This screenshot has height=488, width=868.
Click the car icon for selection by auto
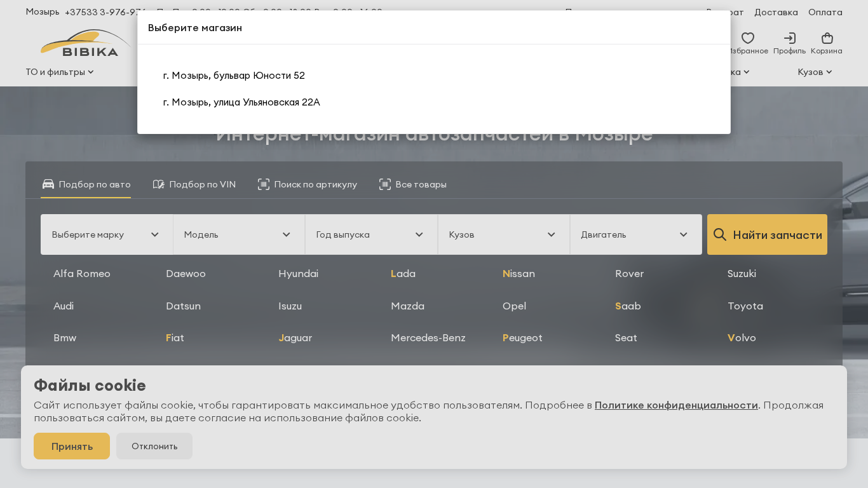pos(48,184)
